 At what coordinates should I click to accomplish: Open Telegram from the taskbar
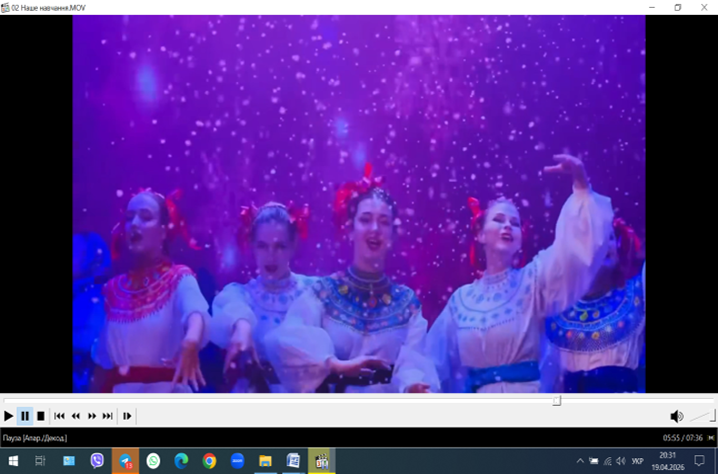pos(125,461)
